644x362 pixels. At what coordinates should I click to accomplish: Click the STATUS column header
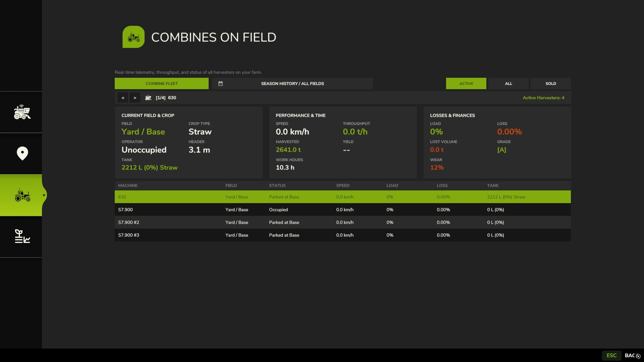tap(277, 185)
